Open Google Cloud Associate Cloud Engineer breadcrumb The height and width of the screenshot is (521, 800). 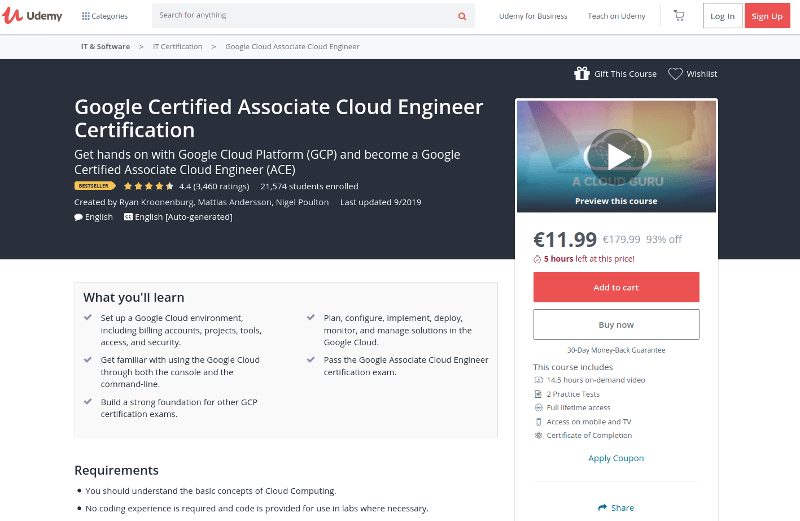point(292,46)
